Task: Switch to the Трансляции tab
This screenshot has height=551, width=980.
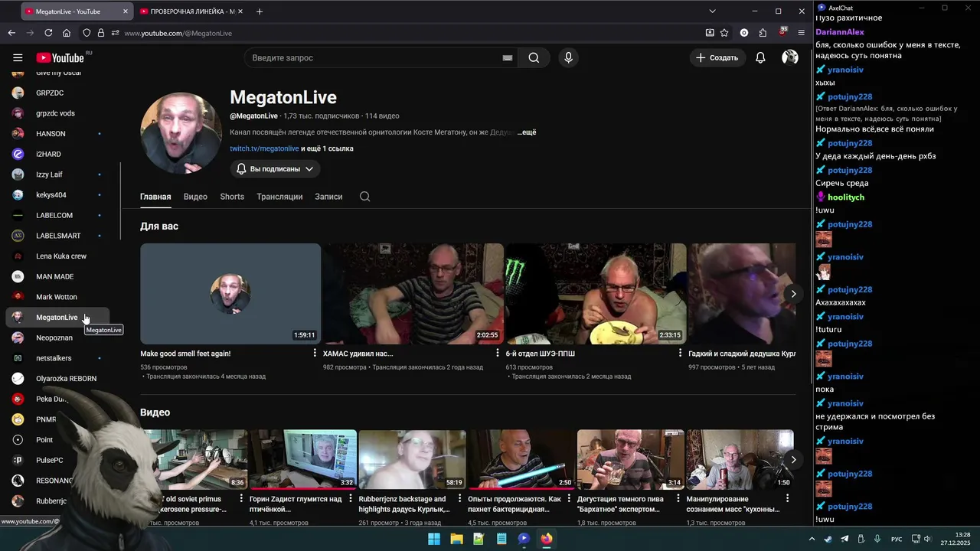Action: point(279,197)
